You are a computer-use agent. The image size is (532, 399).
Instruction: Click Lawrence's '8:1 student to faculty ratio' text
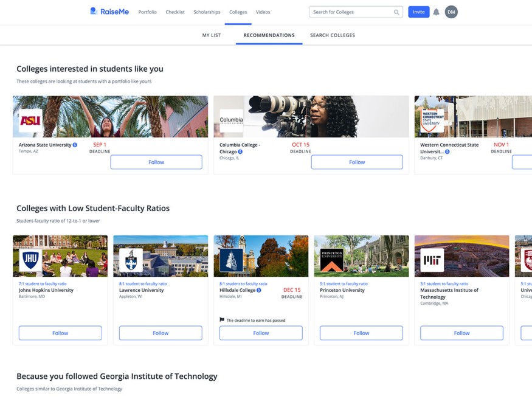(x=143, y=283)
